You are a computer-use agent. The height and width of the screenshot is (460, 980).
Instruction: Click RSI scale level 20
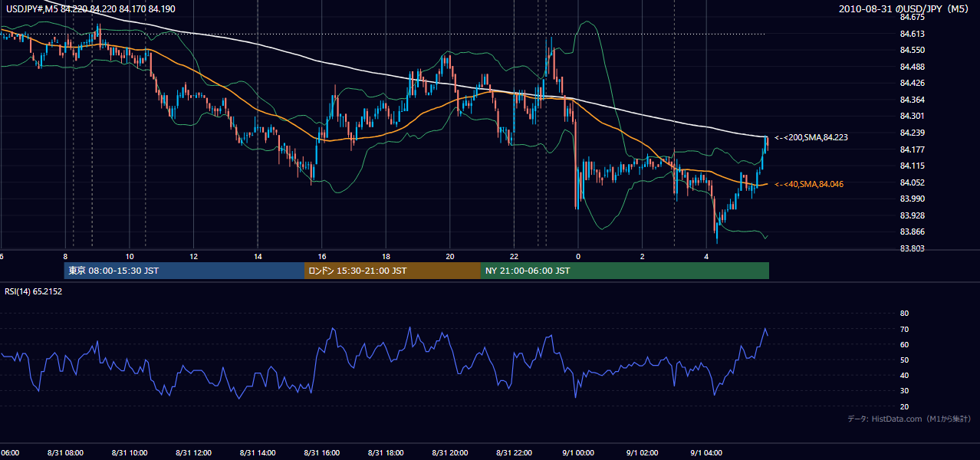tap(904, 407)
